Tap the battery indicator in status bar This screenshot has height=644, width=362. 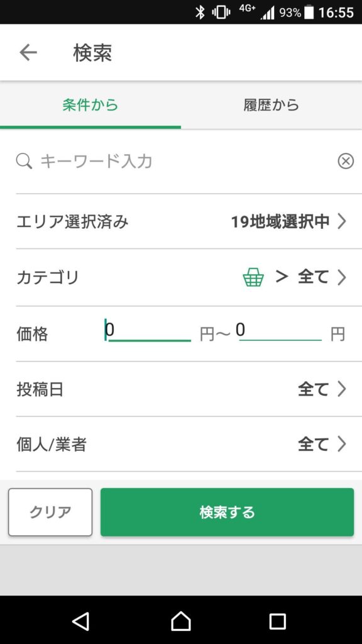tap(309, 13)
